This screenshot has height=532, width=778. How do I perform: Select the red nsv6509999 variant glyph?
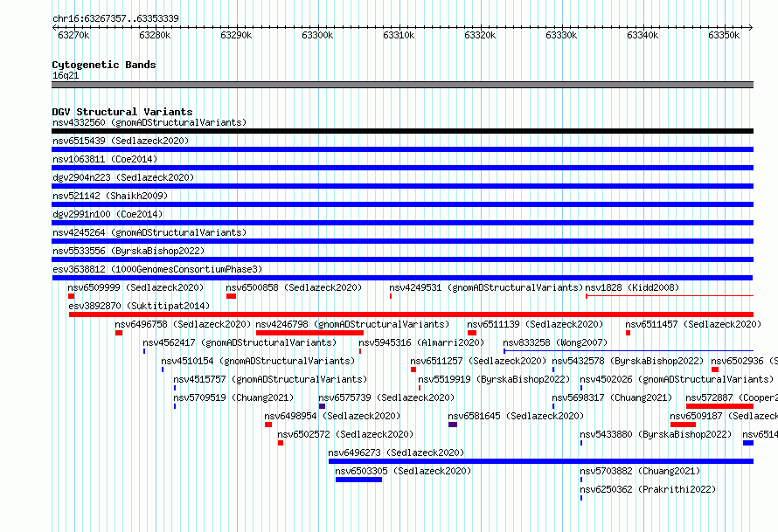(72, 296)
